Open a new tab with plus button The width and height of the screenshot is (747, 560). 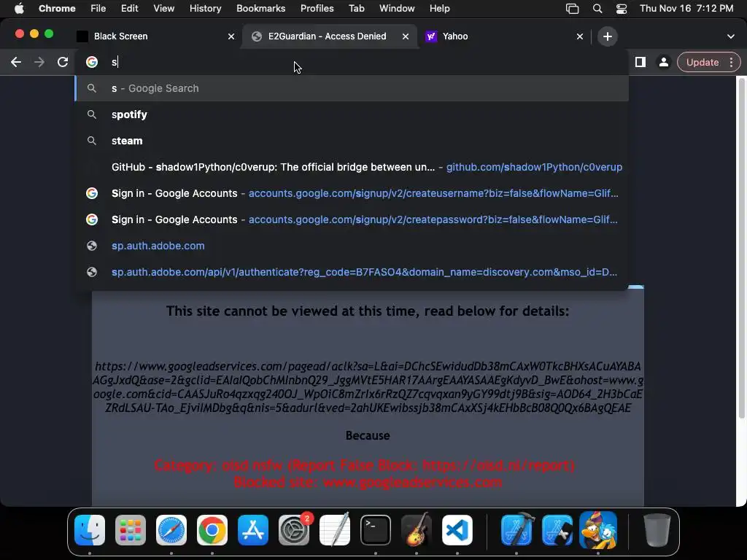coord(608,36)
